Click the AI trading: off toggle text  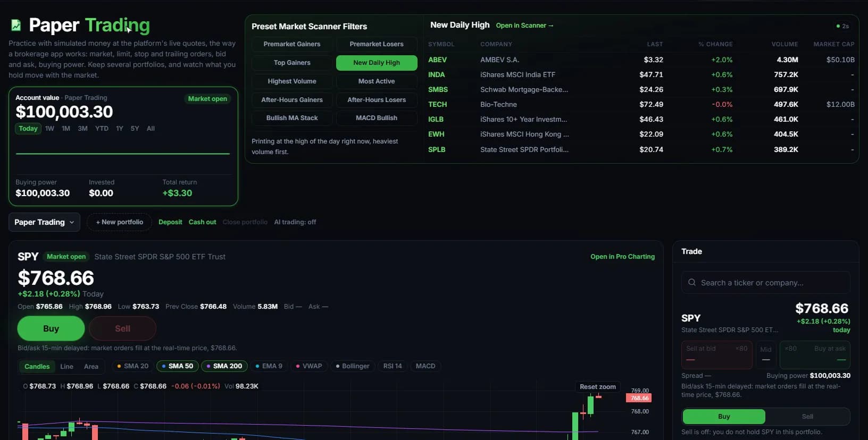[x=295, y=222]
